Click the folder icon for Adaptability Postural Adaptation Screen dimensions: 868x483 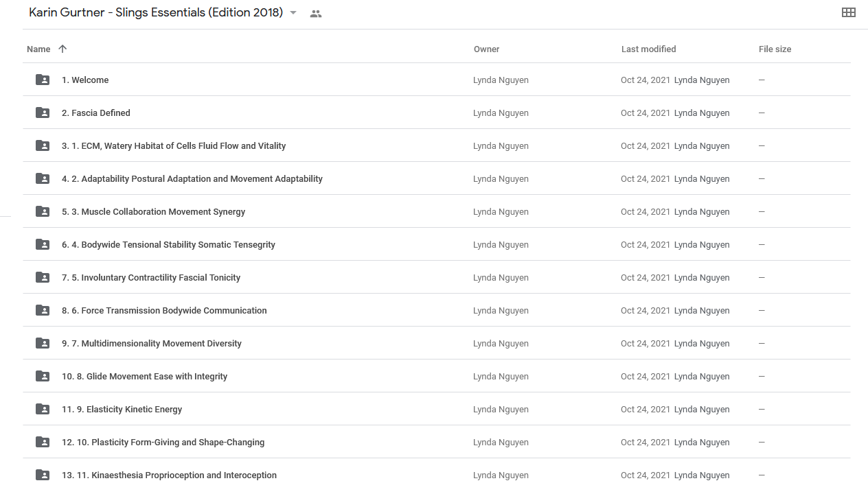(x=43, y=178)
